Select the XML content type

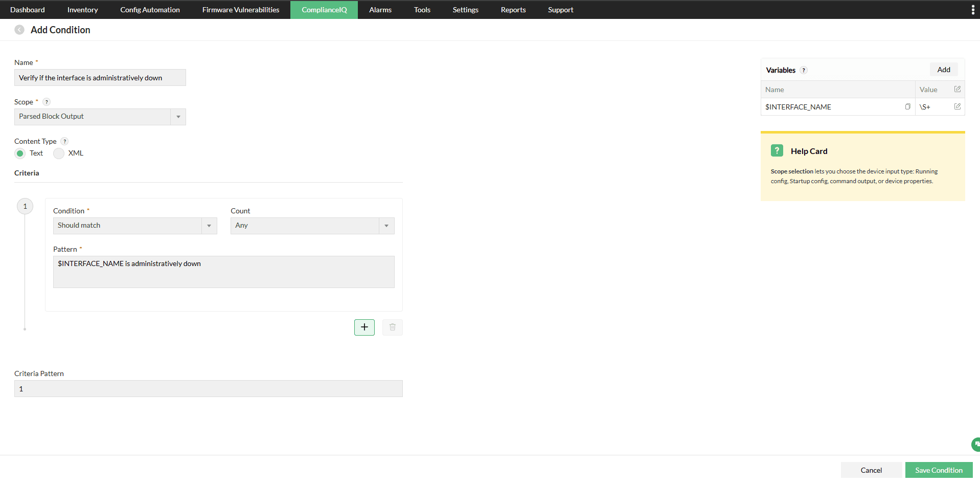[x=59, y=153]
